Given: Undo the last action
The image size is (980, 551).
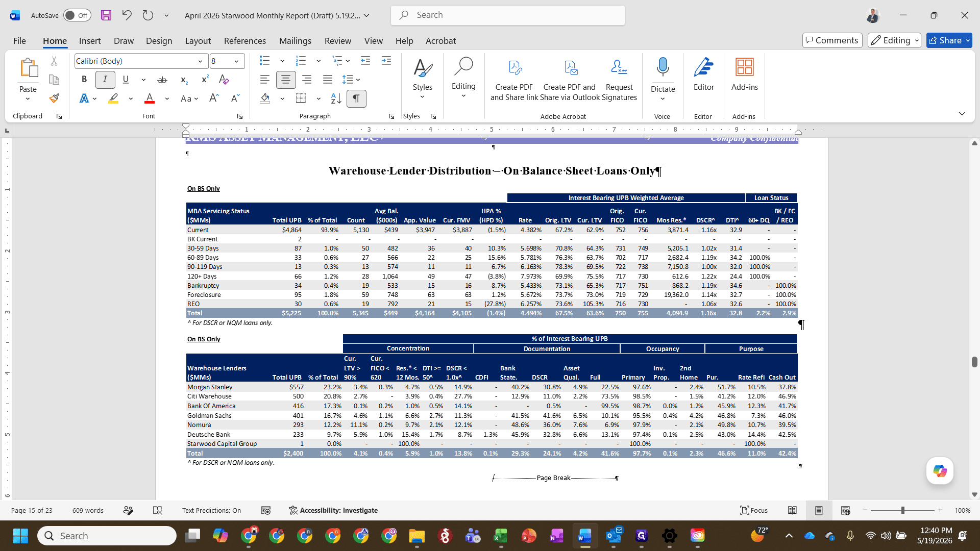Looking at the screenshot, I should (127, 15).
